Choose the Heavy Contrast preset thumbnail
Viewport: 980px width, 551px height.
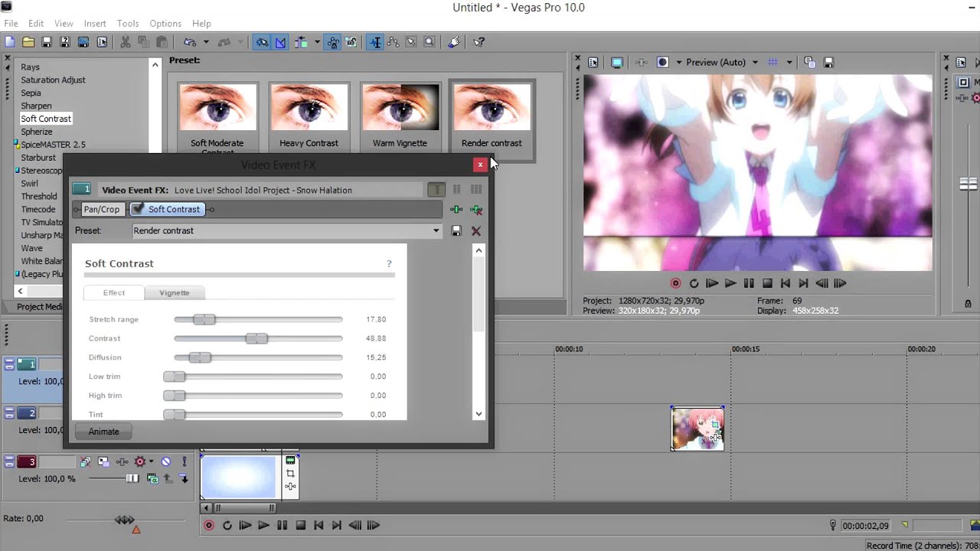[309, 106]
